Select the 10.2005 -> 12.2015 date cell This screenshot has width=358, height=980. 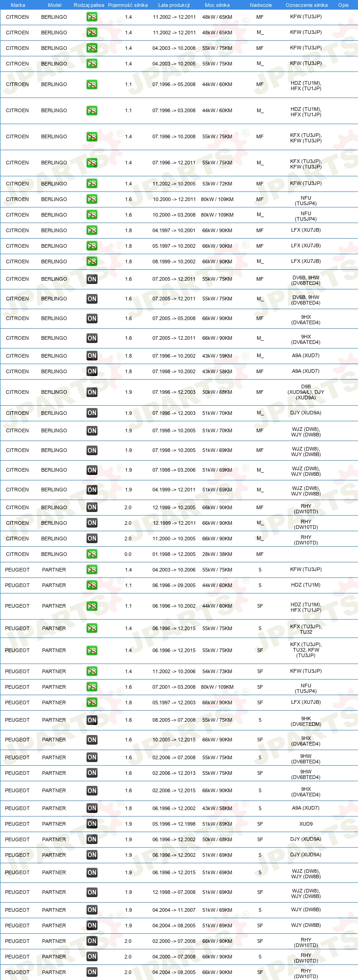pyautogui.click(x=174, y=740)
